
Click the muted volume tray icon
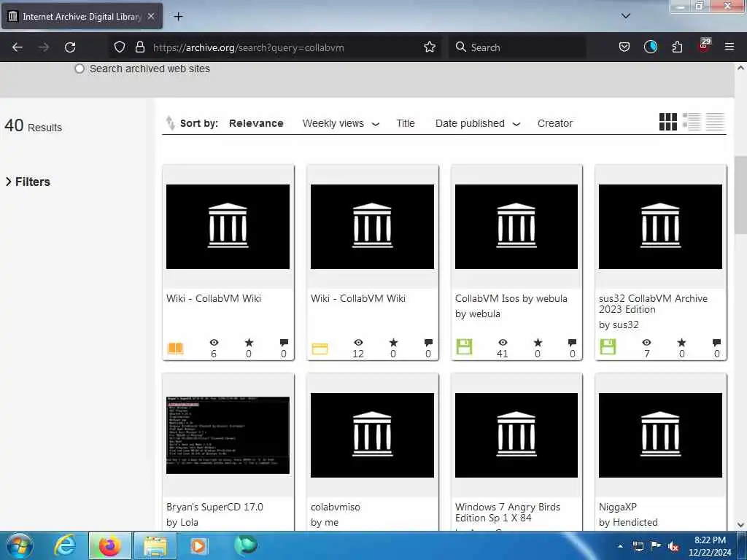[673, 546]
